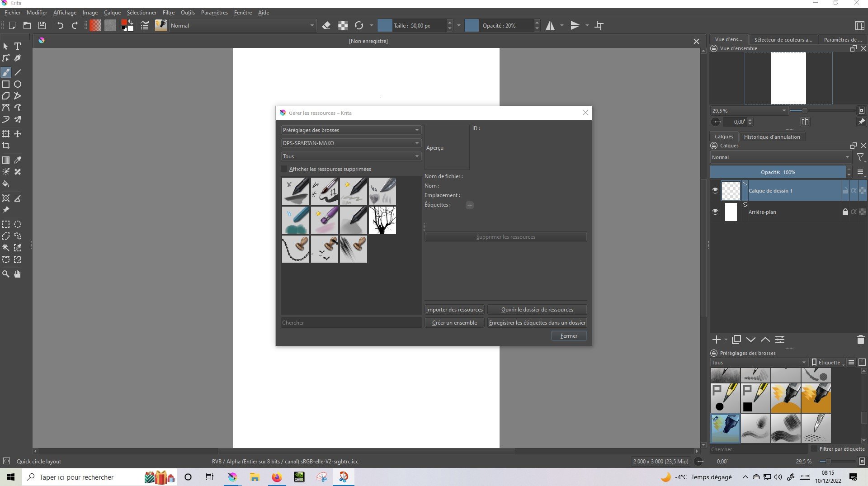Enable Afficher les ressources supprimées checkbox
Viewport: 868px width, 486px height.
coord(284,169)
